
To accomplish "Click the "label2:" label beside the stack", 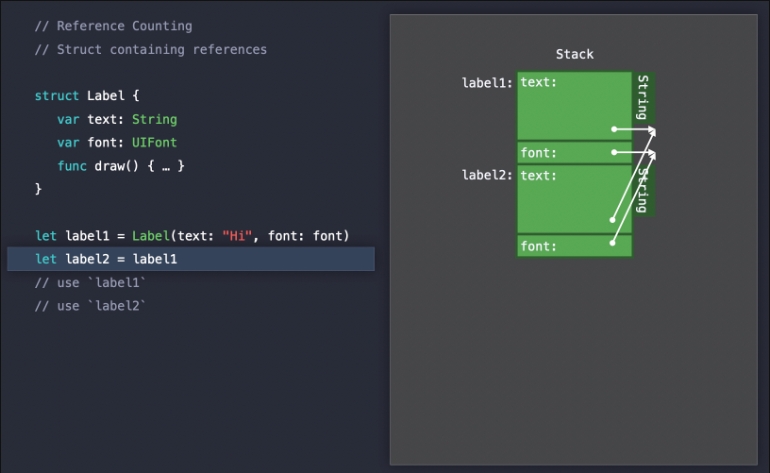I will pos(487,175).
